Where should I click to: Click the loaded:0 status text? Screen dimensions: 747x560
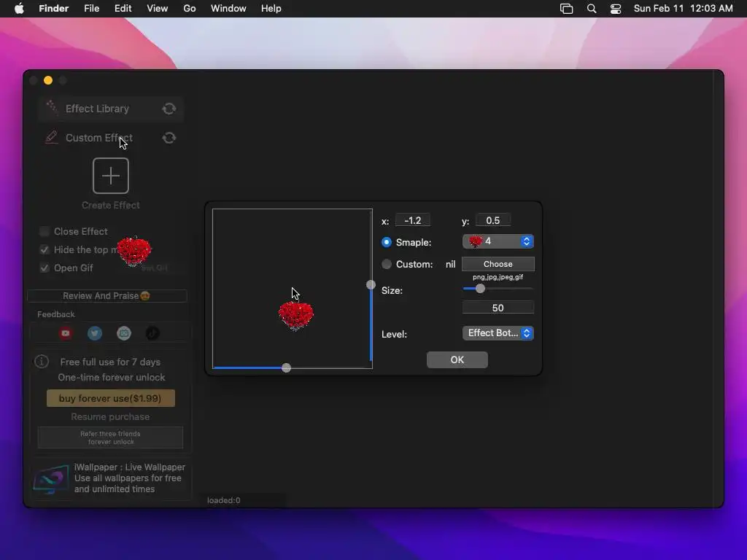coord(224,500)
